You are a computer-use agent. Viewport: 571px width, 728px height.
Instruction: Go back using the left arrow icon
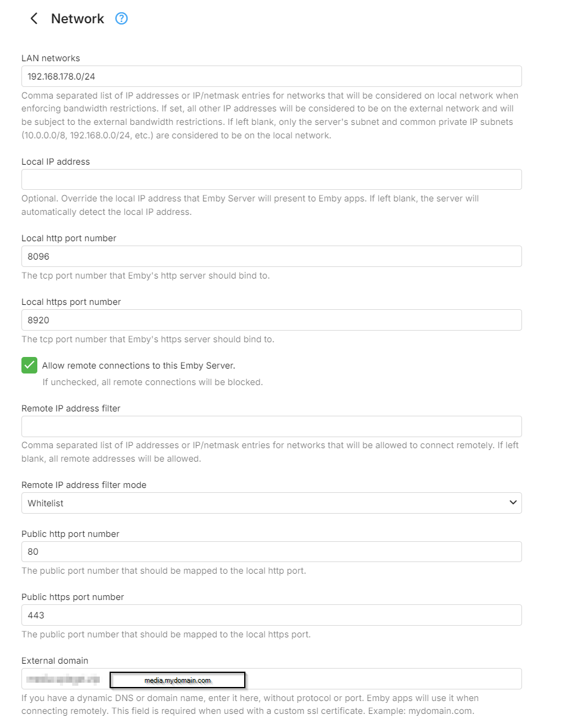(x=34, y=19)
